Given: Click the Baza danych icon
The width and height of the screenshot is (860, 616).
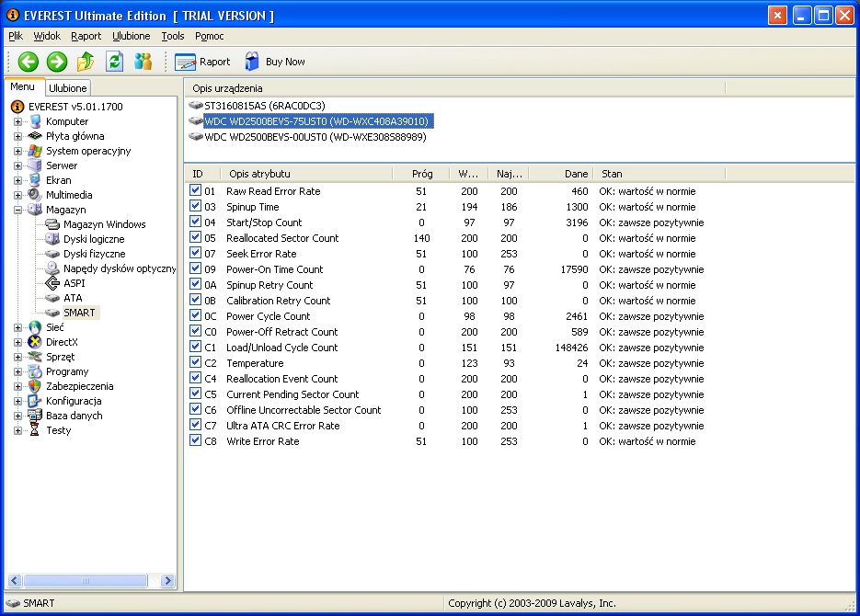Looking at the screenshot, I should (35, 416).
